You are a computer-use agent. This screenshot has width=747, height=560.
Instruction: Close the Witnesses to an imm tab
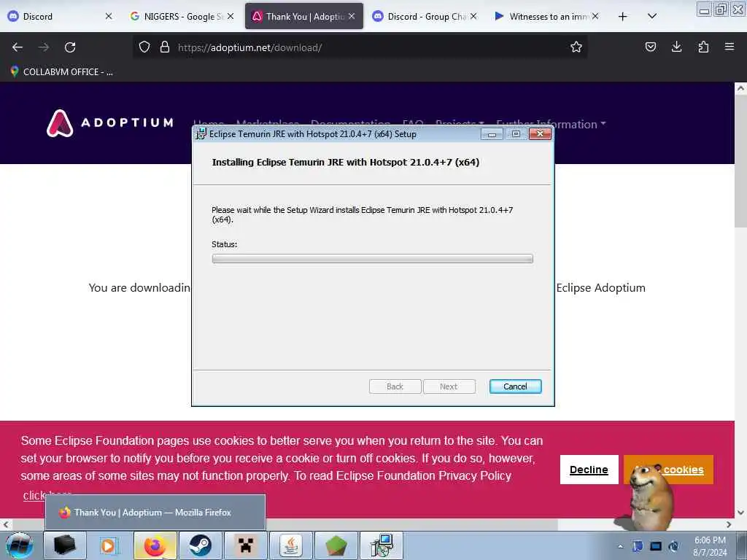tap(595, 16)
